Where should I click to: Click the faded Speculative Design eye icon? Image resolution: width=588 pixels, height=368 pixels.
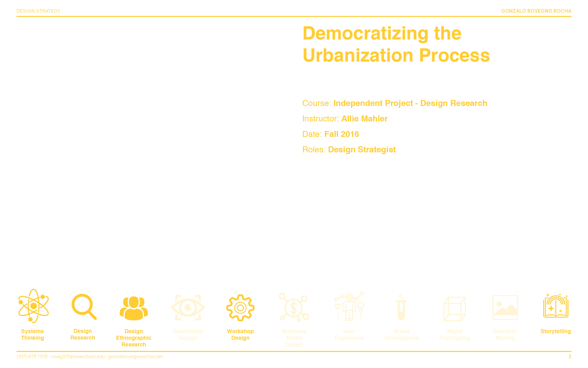pyautogui.click(x=188, y=307)
